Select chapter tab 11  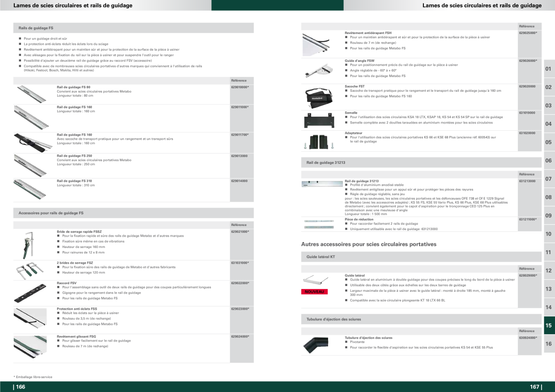coord(549,252)
